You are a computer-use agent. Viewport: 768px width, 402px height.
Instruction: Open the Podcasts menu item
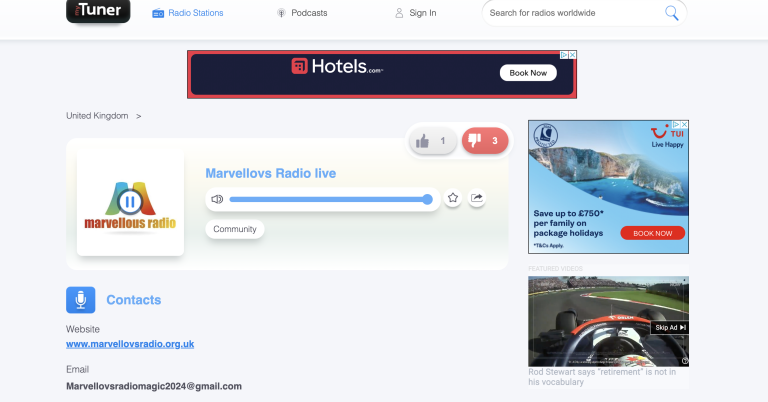coord(302,13)
